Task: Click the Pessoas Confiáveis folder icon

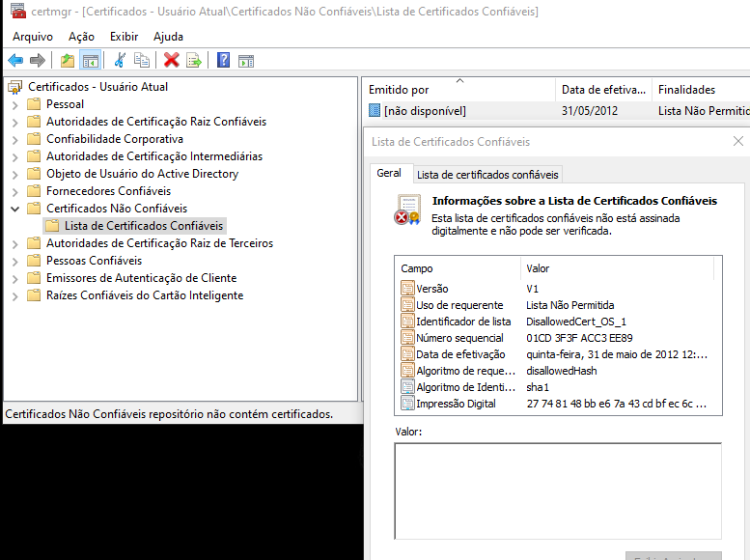Action: tap(34, 261)
